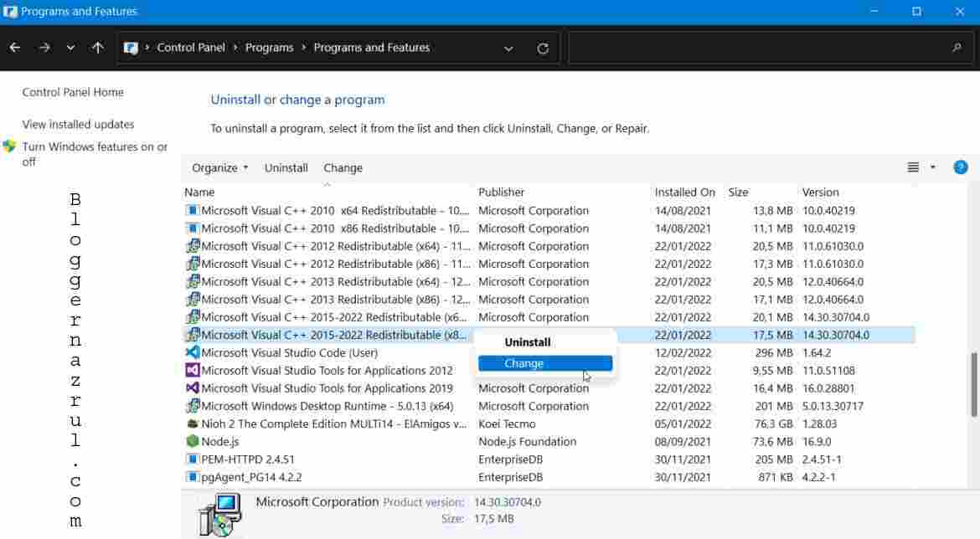Image resolution: width=980 pixels, height=539 pixels.
Task: Sort by Name column header
Action: [199, 192]
